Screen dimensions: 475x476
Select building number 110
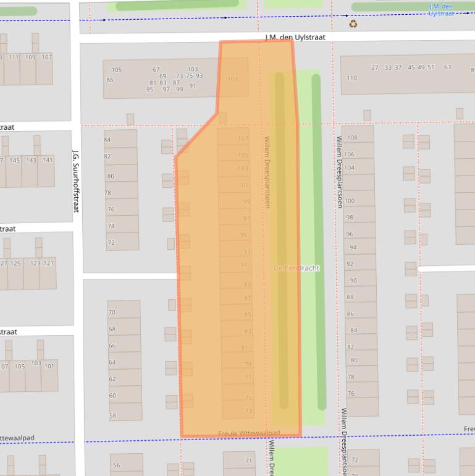point(351,78)
